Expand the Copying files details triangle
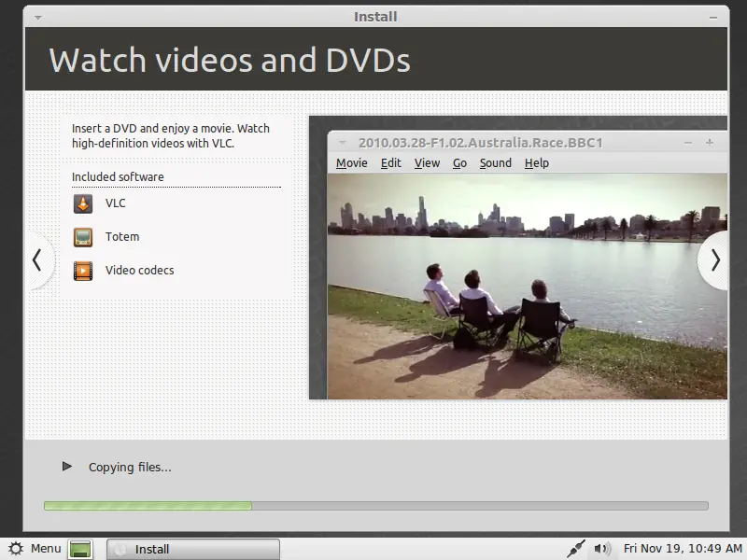Image resolution: width=747 pixels, height=560 pixels. [x=67, y=466]
